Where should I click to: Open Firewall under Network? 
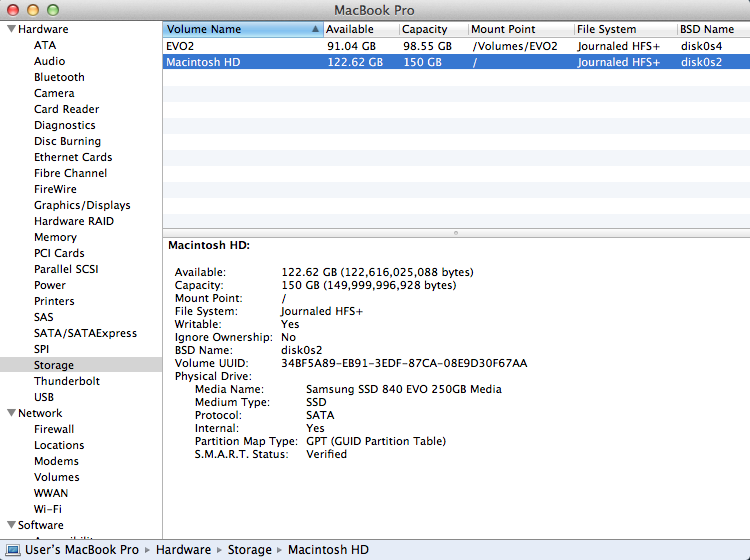(54, 429)
